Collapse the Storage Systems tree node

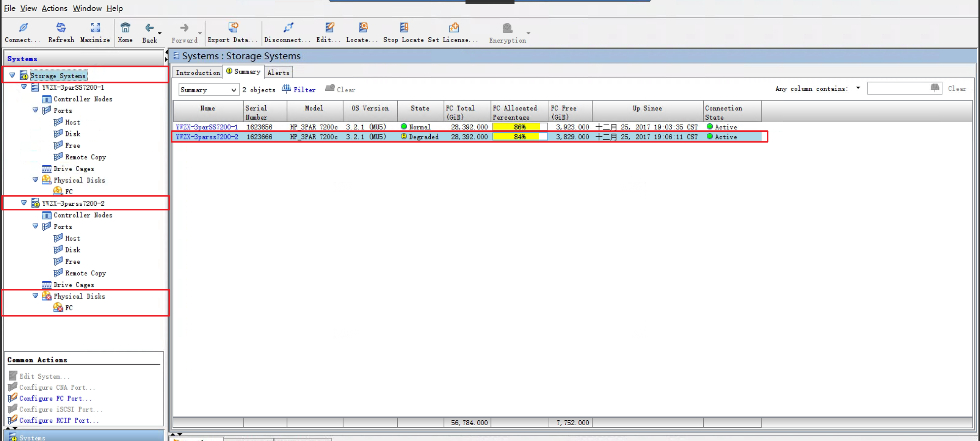pos(12,75)
